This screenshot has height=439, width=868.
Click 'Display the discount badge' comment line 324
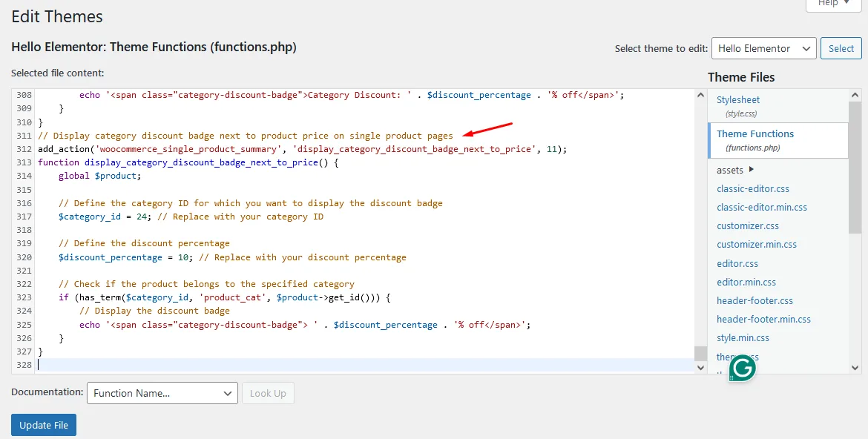[x=154, y=311]
